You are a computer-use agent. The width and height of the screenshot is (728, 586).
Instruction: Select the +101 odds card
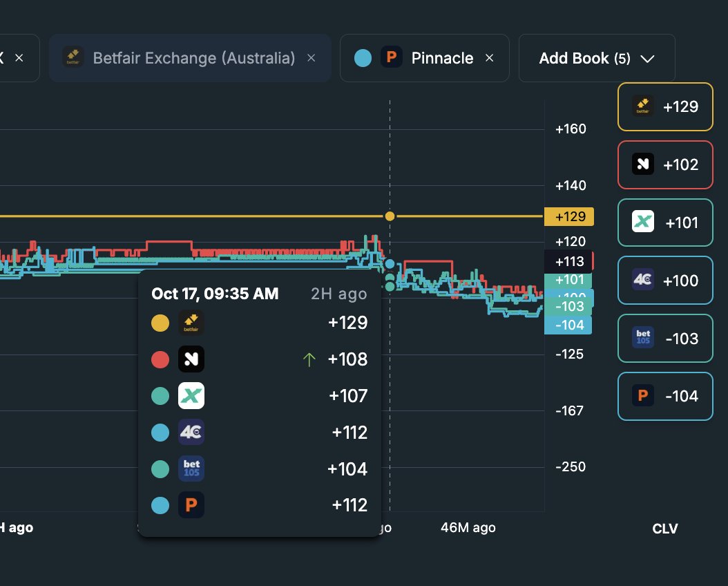[665, 223]
